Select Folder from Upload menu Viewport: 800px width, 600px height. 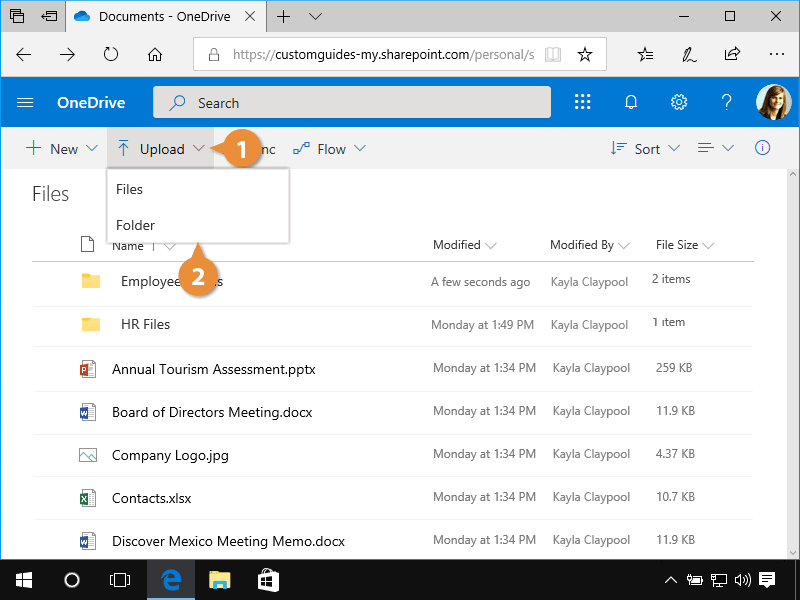(x=198, y=225)
